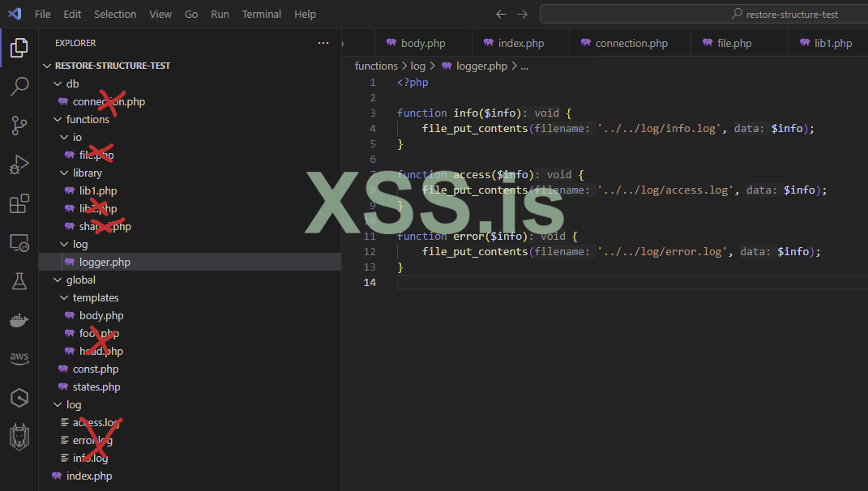Open the Search view icon
The width and height of the screenshot is (868, 491).
(x=19, y=87)
